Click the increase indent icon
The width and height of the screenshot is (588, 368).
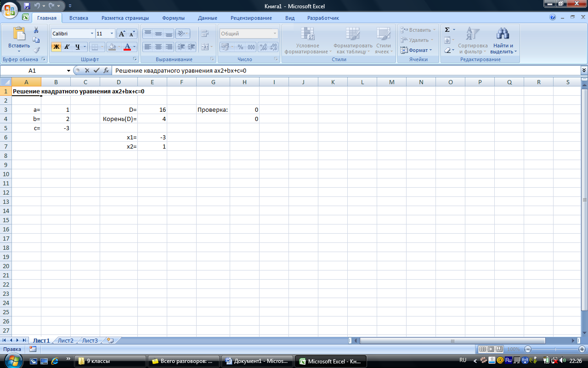191,46
